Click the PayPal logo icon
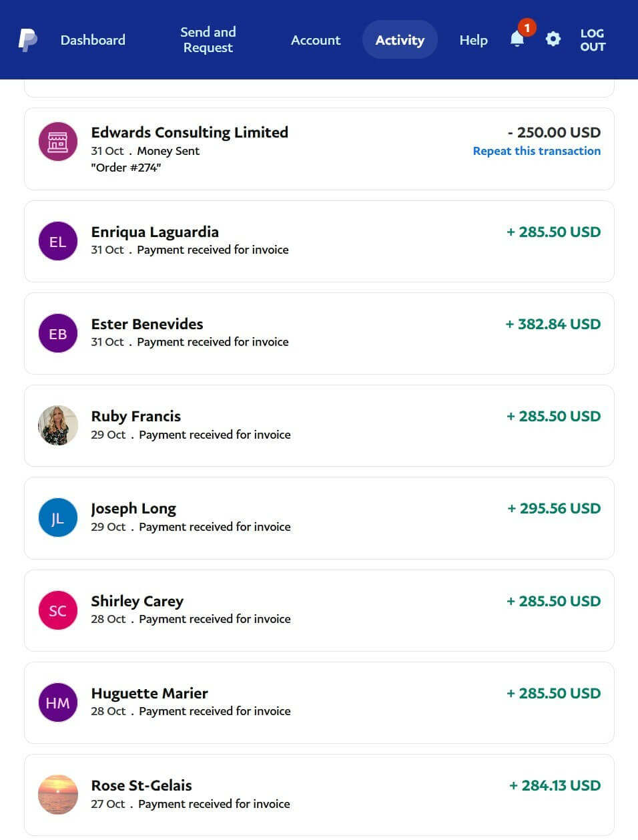The width and height of the screenshot is (638, 840). pyautogui.click(x=27, y=40)
